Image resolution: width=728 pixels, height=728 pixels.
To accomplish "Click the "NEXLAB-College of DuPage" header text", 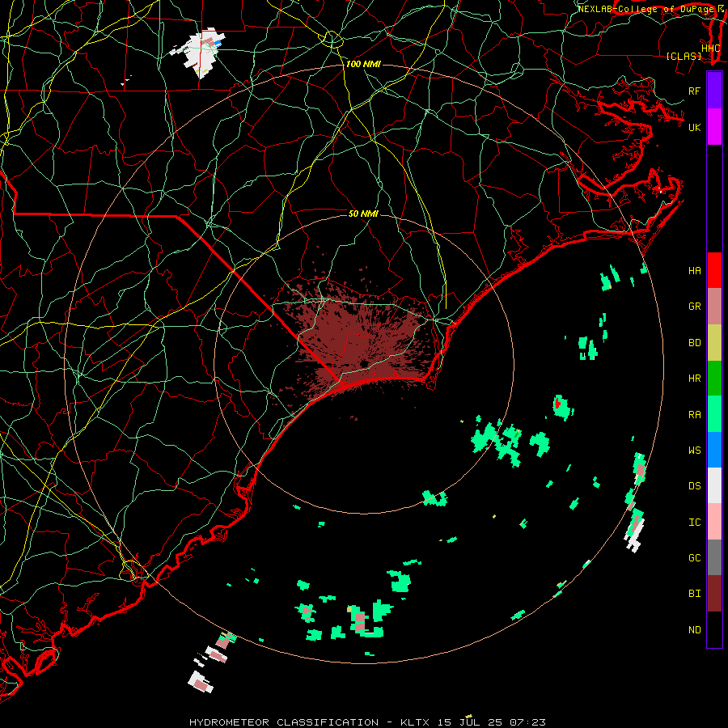I will [645, 9].
